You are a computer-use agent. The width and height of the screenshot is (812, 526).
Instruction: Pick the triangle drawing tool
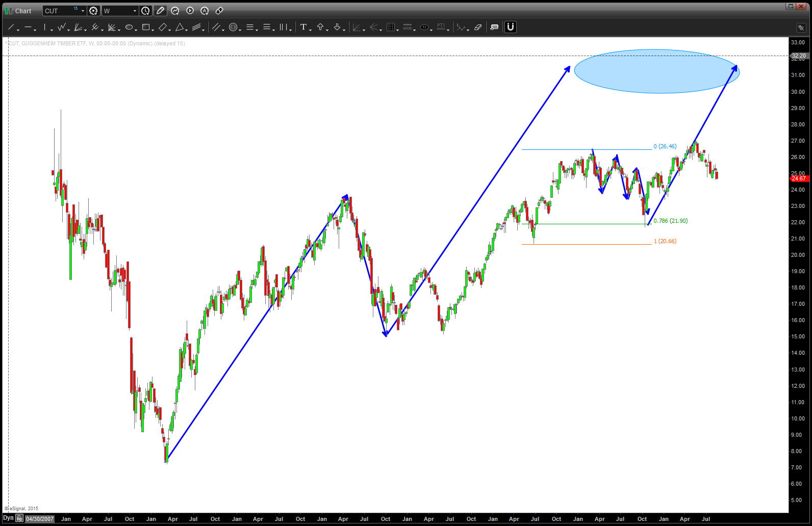pyautogui.click(x=180, y=28)
